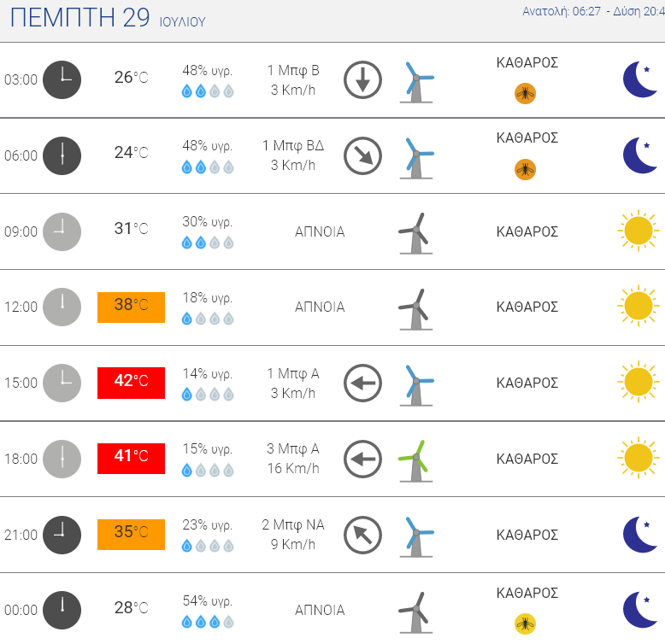
Task: Click the still windmill icon at 09:00
Action: point(416,232)
